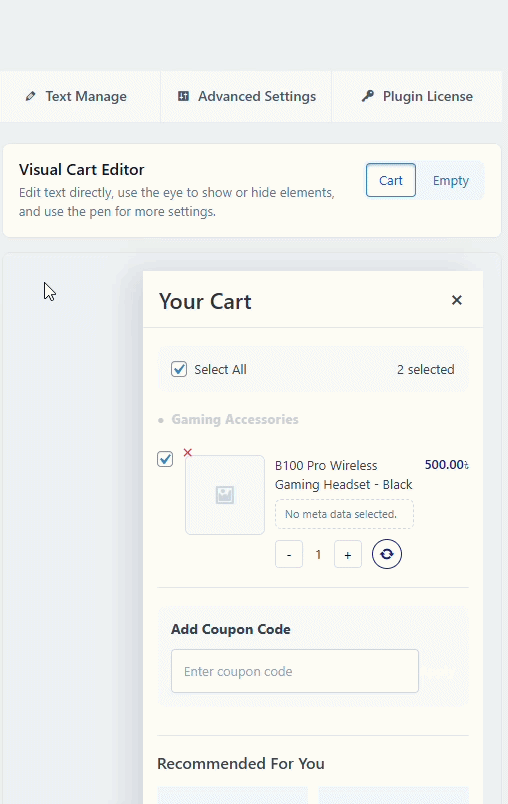
Task: Click the pencil icon beside Text Manage
Action: (31, 96)
